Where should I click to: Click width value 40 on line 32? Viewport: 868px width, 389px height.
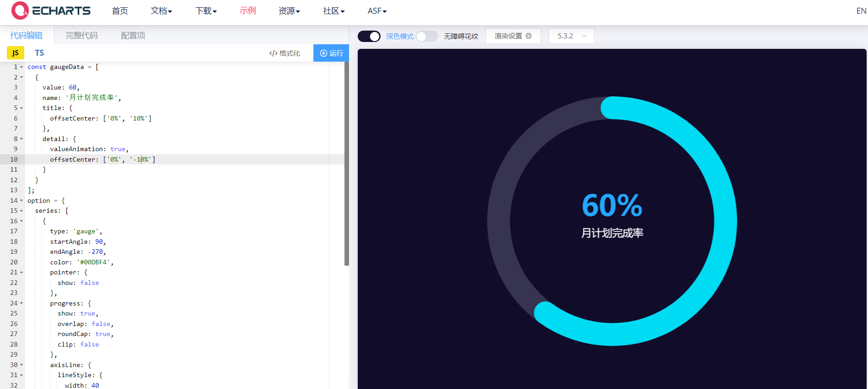coord(95,385)
